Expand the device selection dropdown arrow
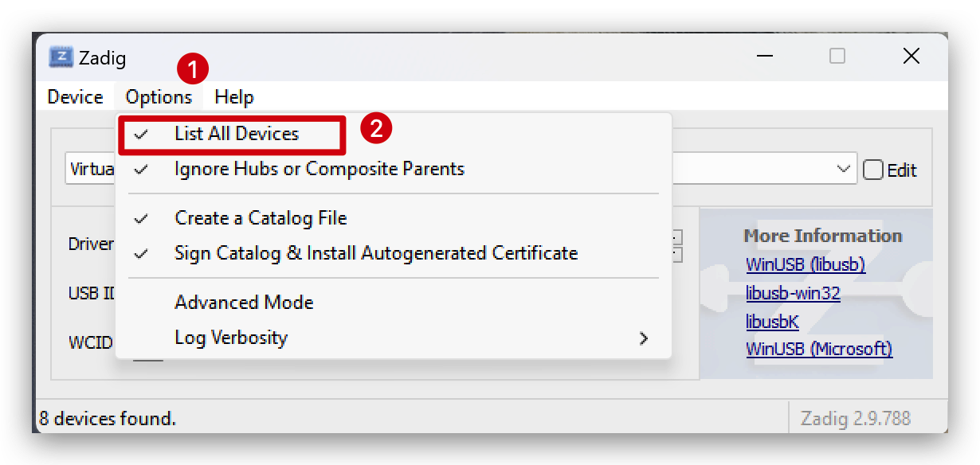This screenshot has height=465, width=980. click(x=844, y=169)
